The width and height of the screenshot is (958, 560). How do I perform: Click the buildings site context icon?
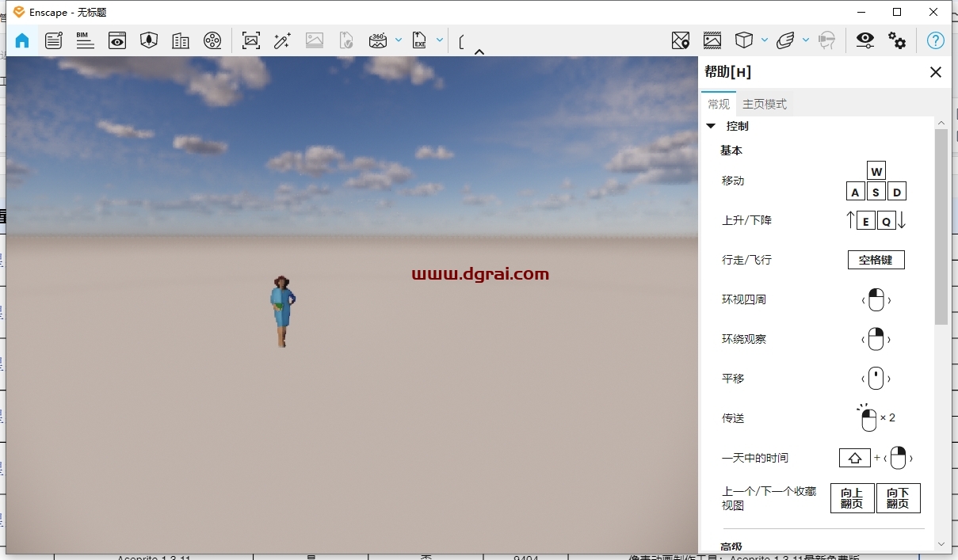click(181, 40)
